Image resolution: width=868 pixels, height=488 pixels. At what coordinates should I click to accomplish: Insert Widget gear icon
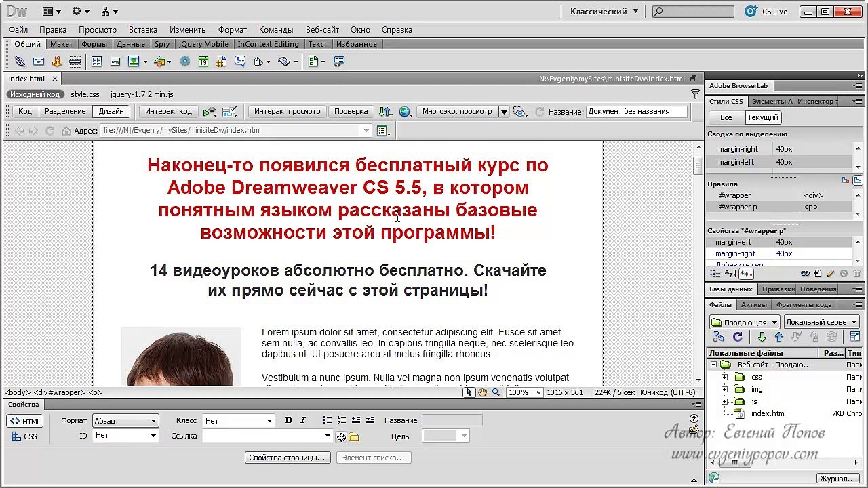pos(185,62)
